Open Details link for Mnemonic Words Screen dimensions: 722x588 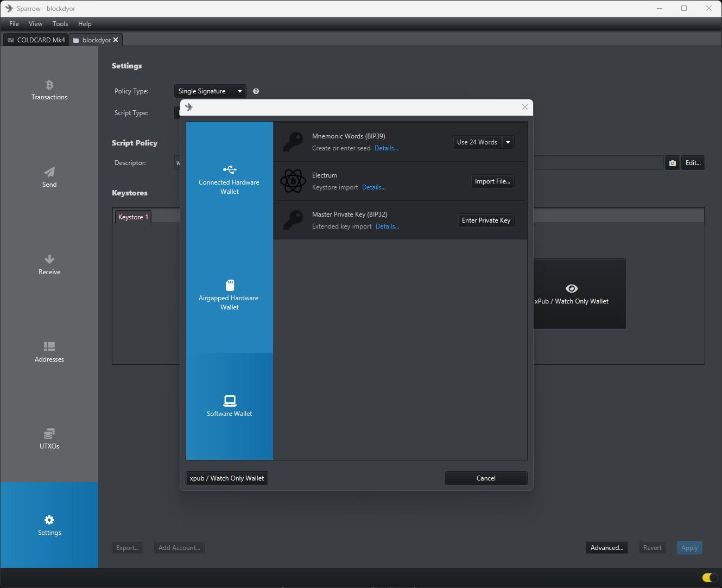pyautogui.click(x=386, y=148)
